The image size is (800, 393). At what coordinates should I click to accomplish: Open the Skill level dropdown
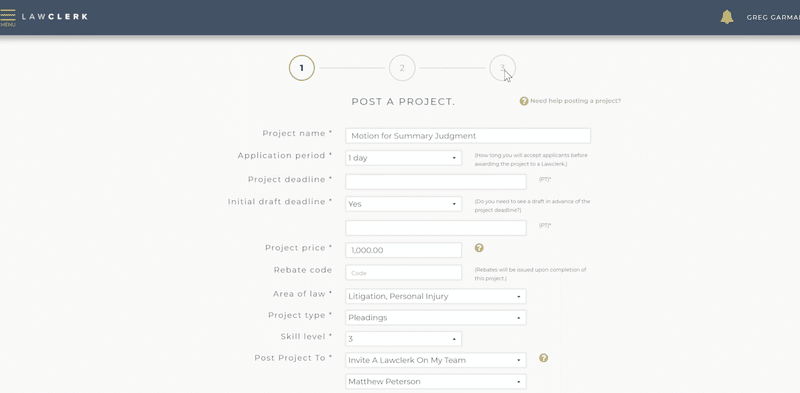click(x=404, y=339)
